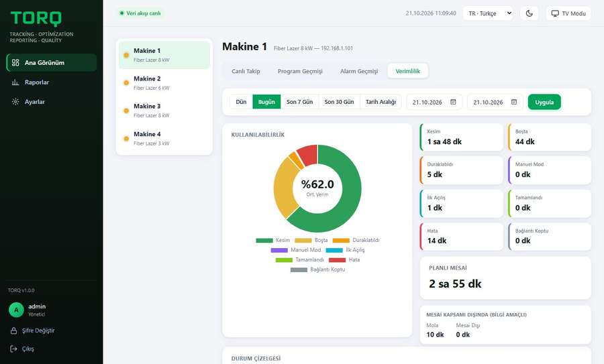Toggle the Tamamlandı lime legend swatch
This screenshot has width=604, height=364.
284,260
